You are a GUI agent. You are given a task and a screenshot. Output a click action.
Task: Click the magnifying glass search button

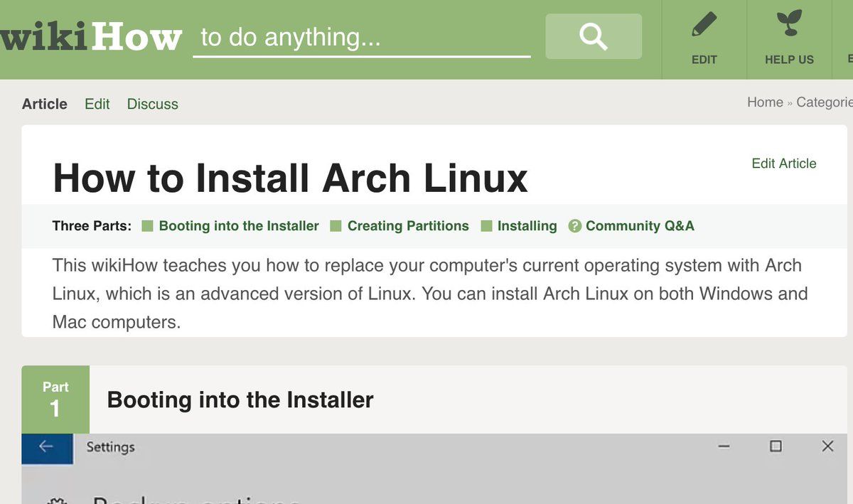point(593,36)
